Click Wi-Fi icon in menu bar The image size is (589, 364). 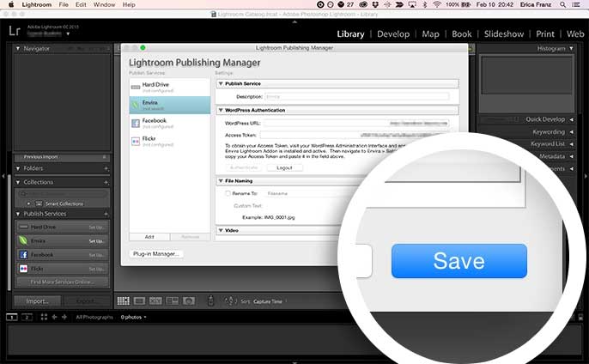(436, 4)
